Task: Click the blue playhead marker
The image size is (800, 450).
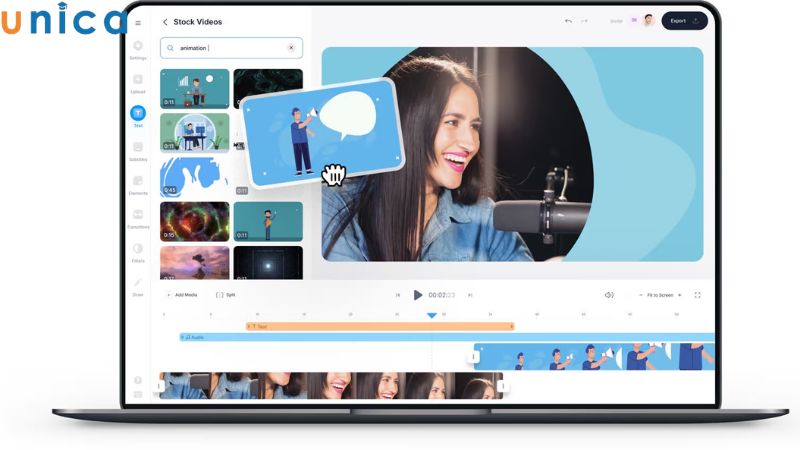Action: pyautogui.click(x=432, y=315)
